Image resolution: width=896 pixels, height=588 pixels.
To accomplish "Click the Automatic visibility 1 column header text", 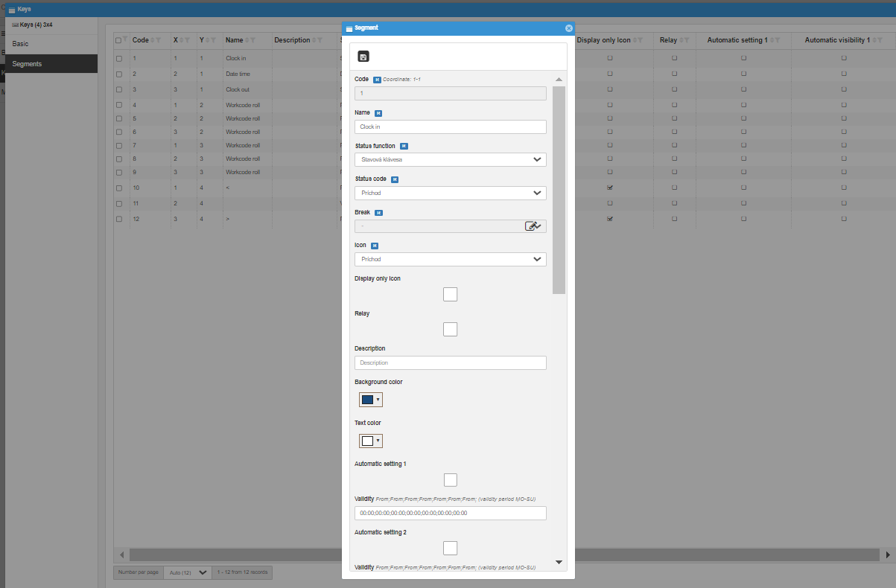I will point(837,40).
